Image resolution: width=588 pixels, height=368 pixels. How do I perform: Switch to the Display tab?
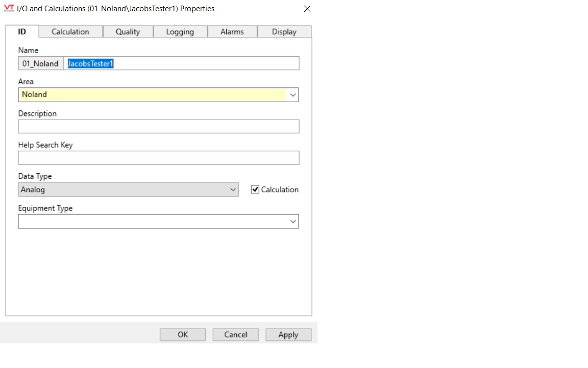(284, 32)
